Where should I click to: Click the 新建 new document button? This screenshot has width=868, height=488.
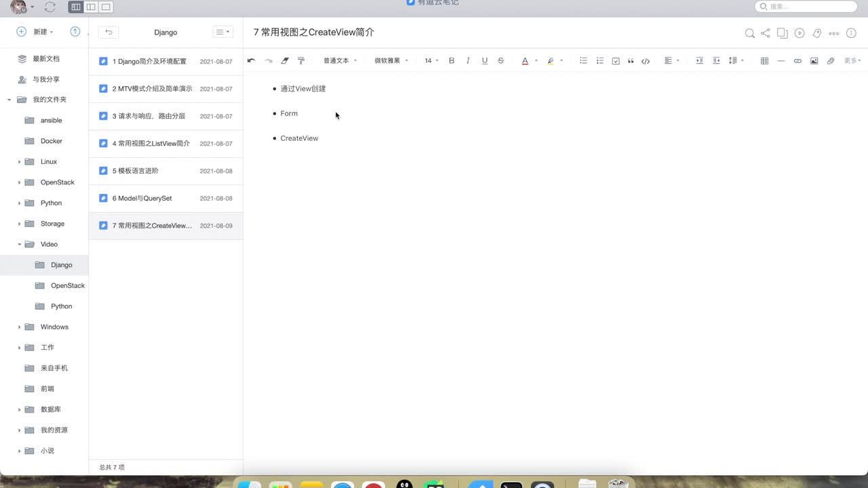(34, 32)
